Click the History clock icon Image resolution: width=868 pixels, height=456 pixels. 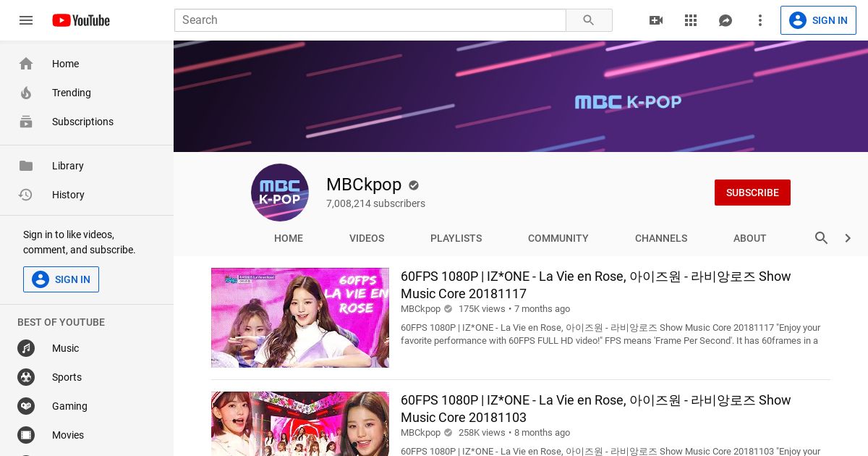[26, 195]
